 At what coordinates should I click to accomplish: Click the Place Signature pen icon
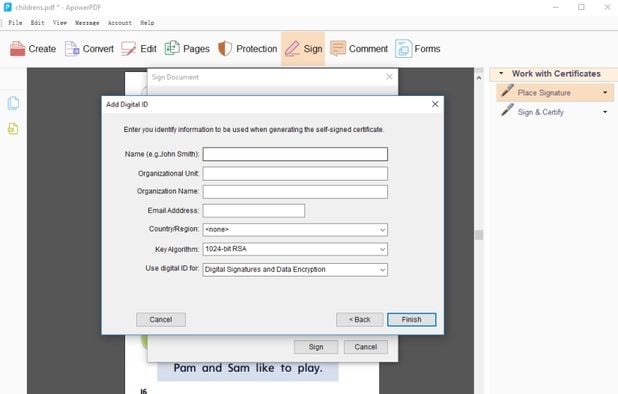[x=507, y=91]
